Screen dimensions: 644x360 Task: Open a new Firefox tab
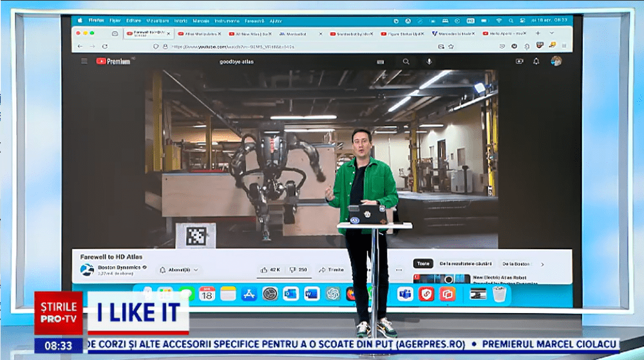(x=538, y=33)
